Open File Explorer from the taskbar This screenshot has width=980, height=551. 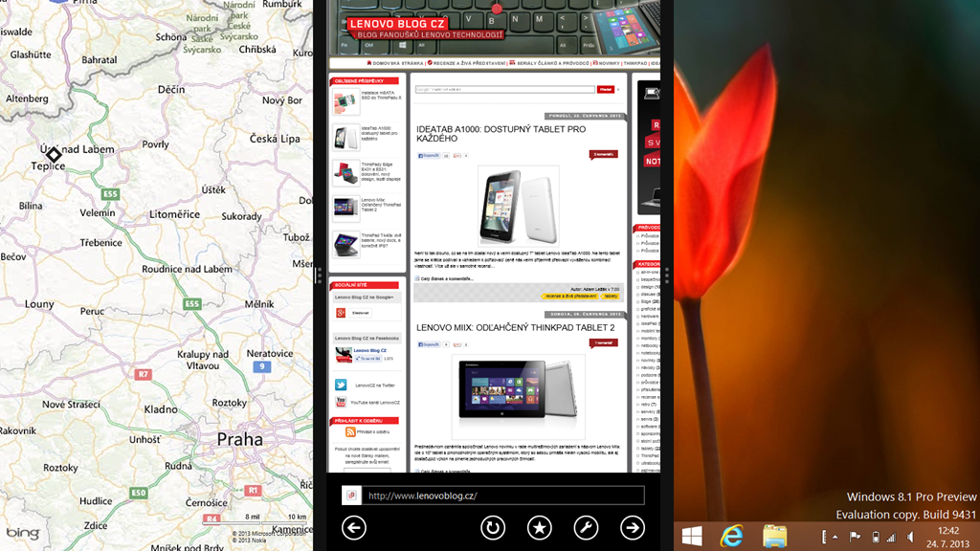774,537
